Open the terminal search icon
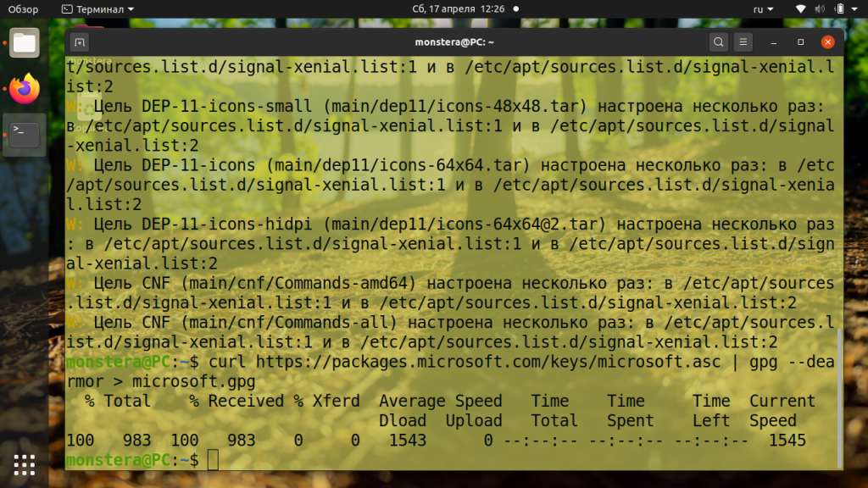Image resolution: width=868 pixels, height=488 pixels. click(717, 41)
